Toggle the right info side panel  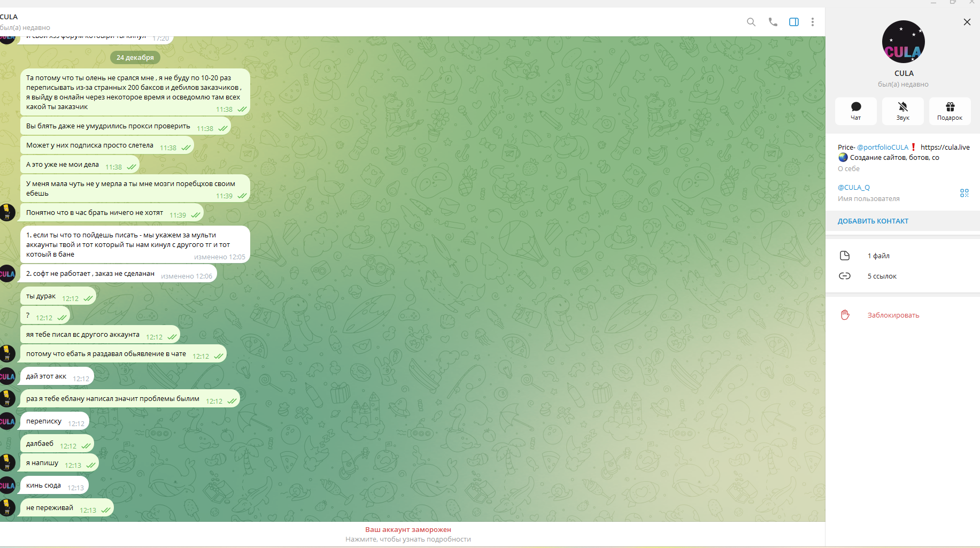(794, 22)
